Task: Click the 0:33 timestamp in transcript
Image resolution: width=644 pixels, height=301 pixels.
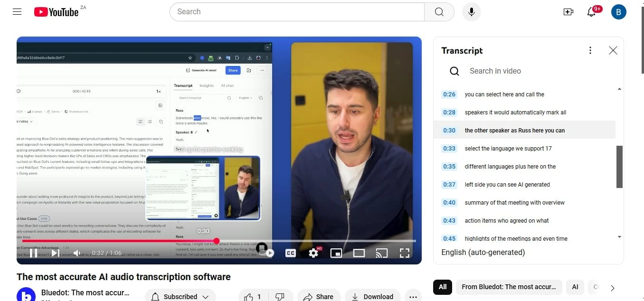Action: point(449,149)
